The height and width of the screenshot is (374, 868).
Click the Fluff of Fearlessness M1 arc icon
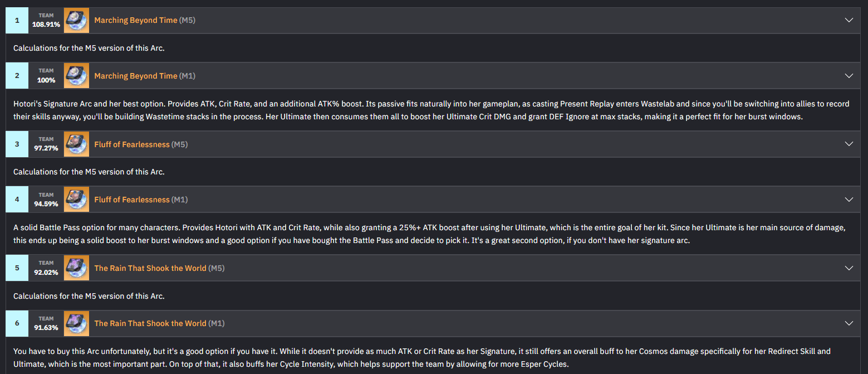76,200
